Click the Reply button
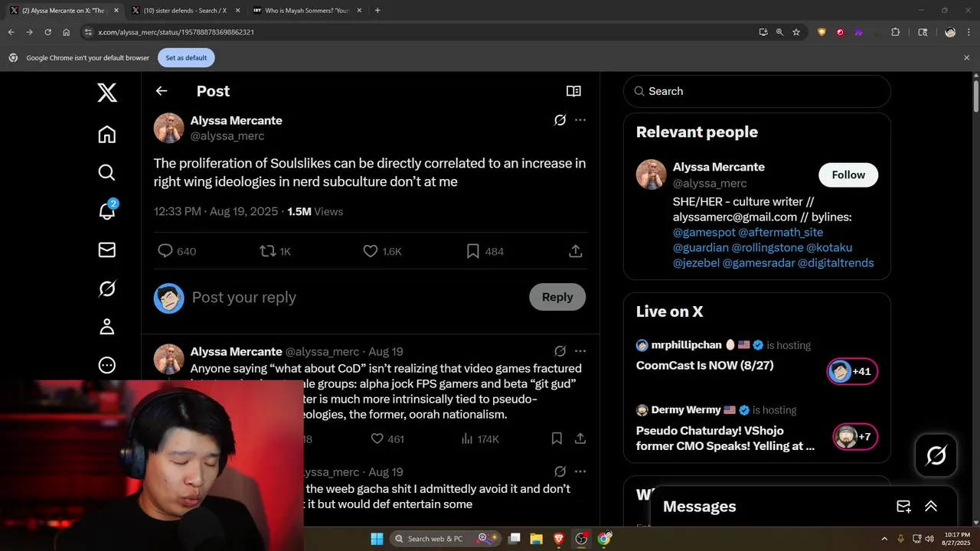Image resolution: width=980 pixels, height=551 pixels. pos(557,297)
